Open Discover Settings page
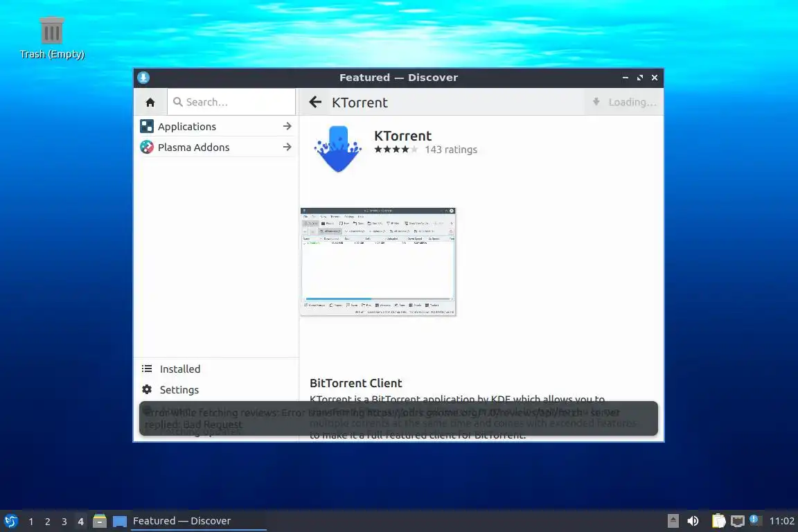Viewport: 798px width, 532px height. coord(216,390)
